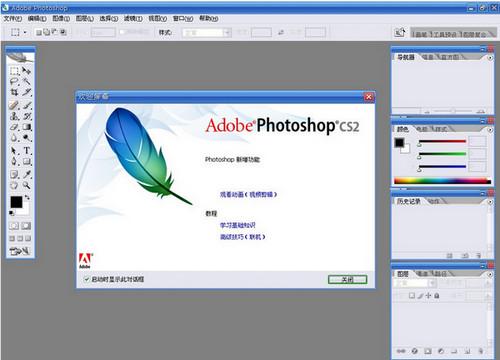Toggle lock image pixels in Layers panel
Image resolution: width=500 pixels, height=360 pixels.
pyautogui.click(x=421, y=295)
